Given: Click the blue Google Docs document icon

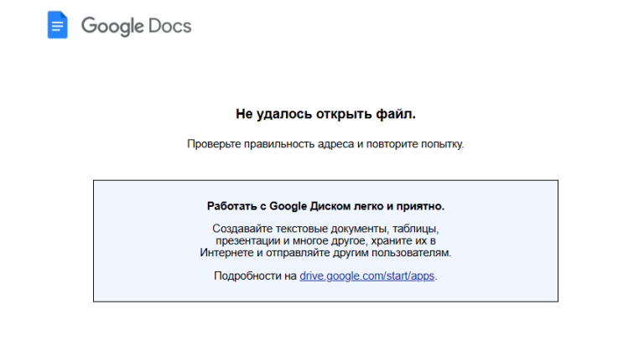Looking at the screenshot, I should pos(58,25).
